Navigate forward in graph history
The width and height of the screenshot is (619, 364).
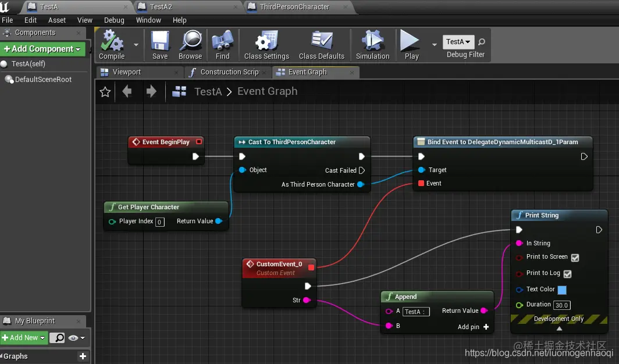click(x=151, y=91)
